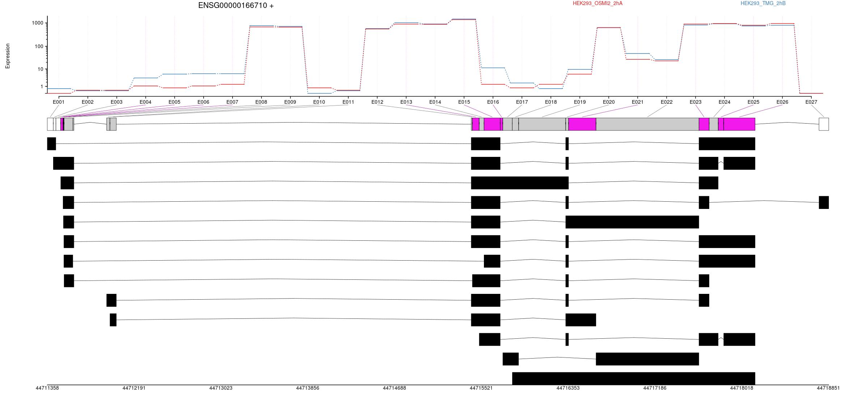
Task: Click genomic coordinate 44711358
Action: (x=47, y=388)
